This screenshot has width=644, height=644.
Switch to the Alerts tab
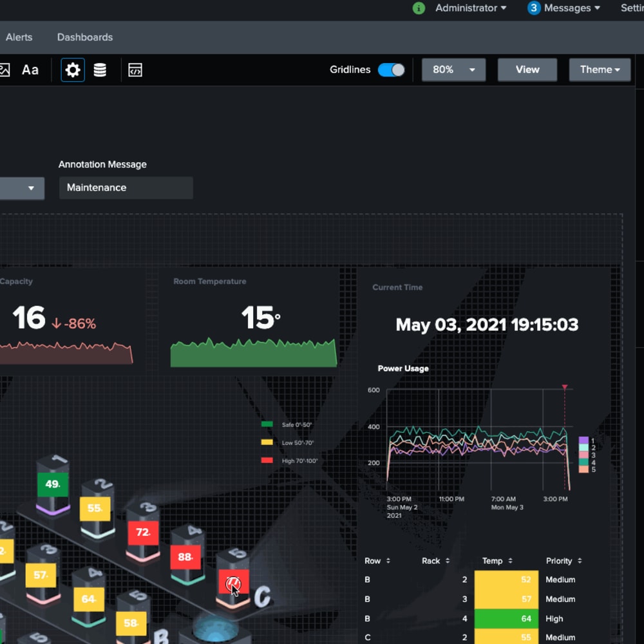coord(19,37)
